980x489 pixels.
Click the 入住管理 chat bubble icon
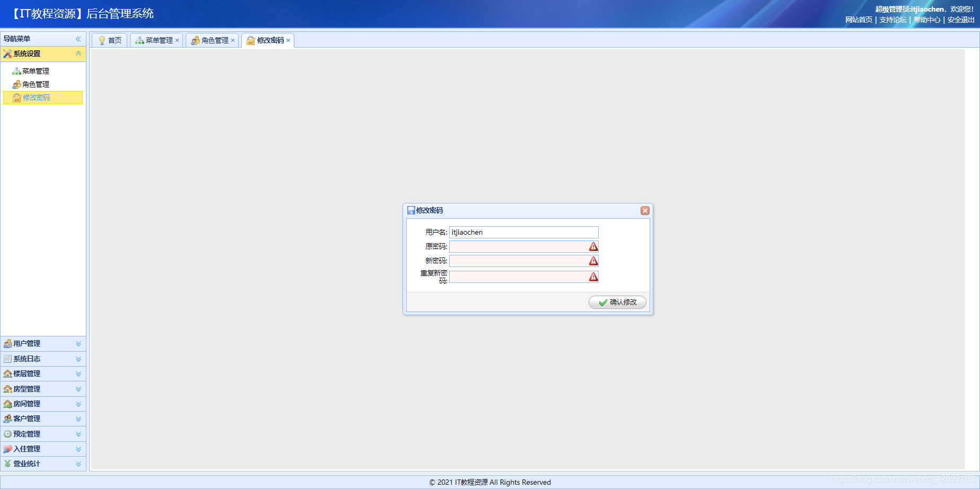(x=7, y=449)
